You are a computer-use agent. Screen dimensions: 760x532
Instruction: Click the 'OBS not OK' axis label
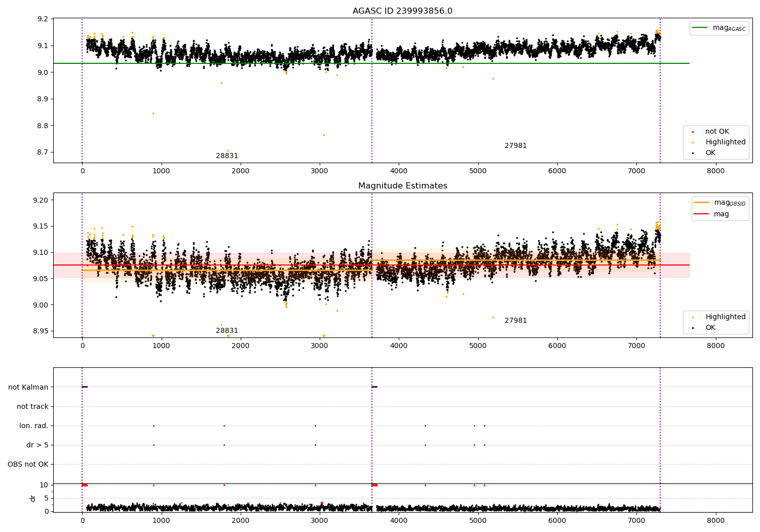pos(28,464)
